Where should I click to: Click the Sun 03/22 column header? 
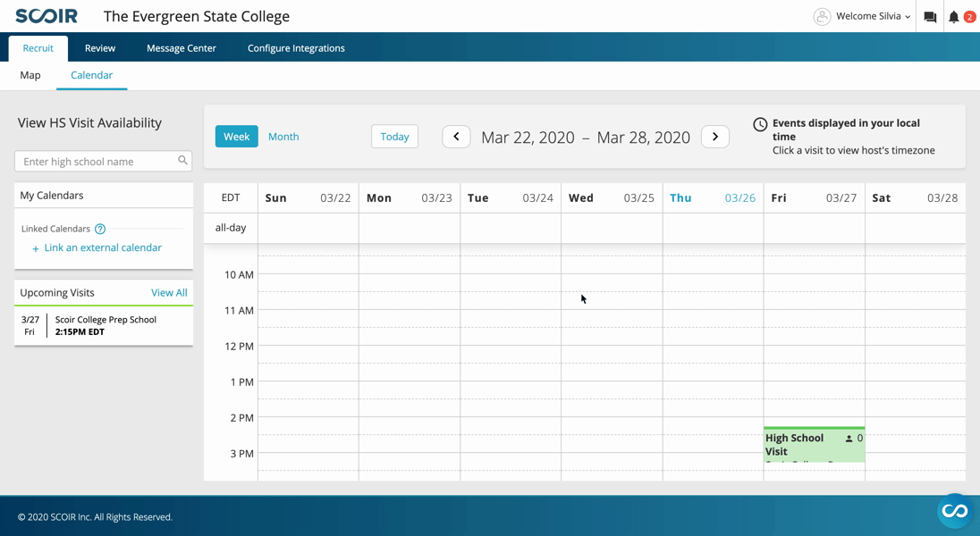(x=308, y=198)
